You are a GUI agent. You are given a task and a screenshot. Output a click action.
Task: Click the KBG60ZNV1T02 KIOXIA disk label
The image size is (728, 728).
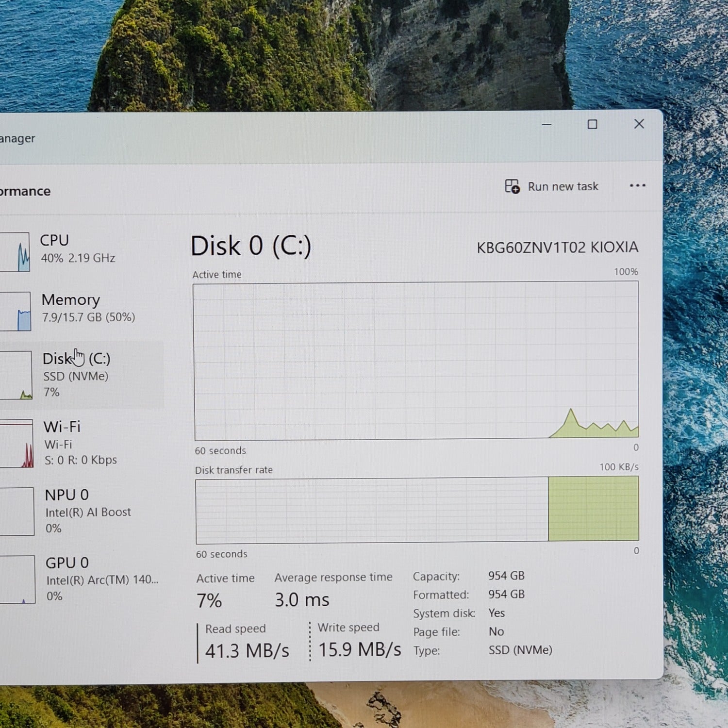coord(558,248)
